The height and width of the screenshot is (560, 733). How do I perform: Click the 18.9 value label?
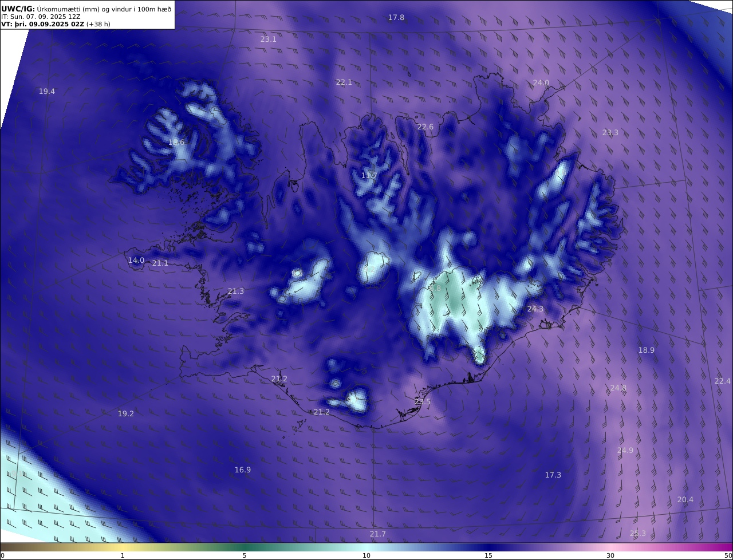click(647, 350)
